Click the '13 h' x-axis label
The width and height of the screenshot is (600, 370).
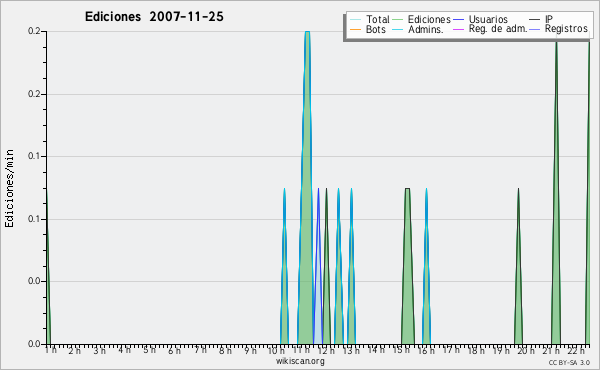pyautogui.click(x=351, y=350)
